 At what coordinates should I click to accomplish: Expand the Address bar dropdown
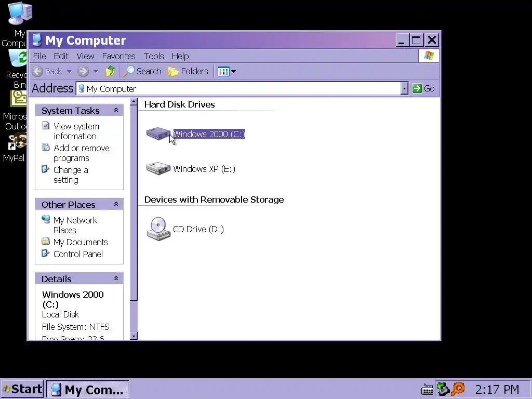404,88
